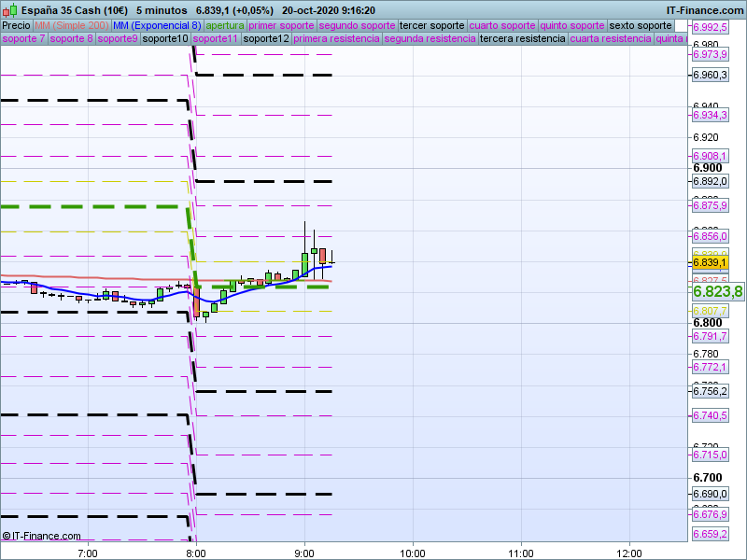Click the 6.715,0 price axis label
The image size is (747, 560).
710,455
